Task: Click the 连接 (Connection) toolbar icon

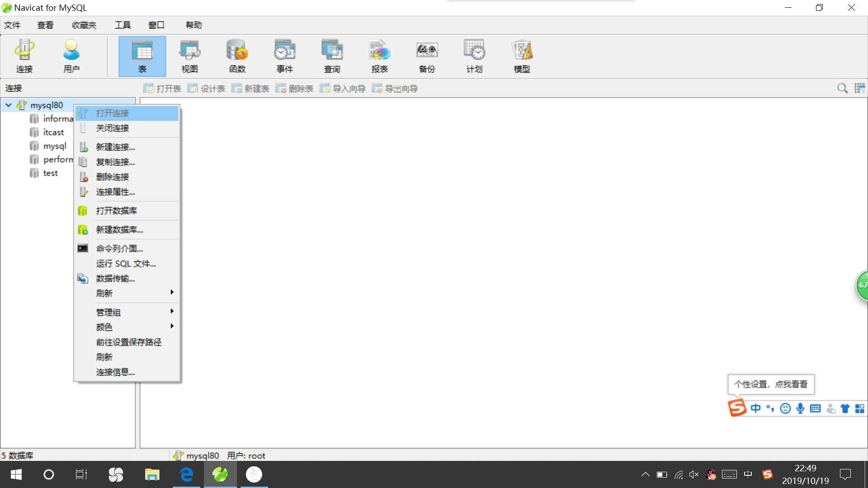Action: [x=24, y=56]
